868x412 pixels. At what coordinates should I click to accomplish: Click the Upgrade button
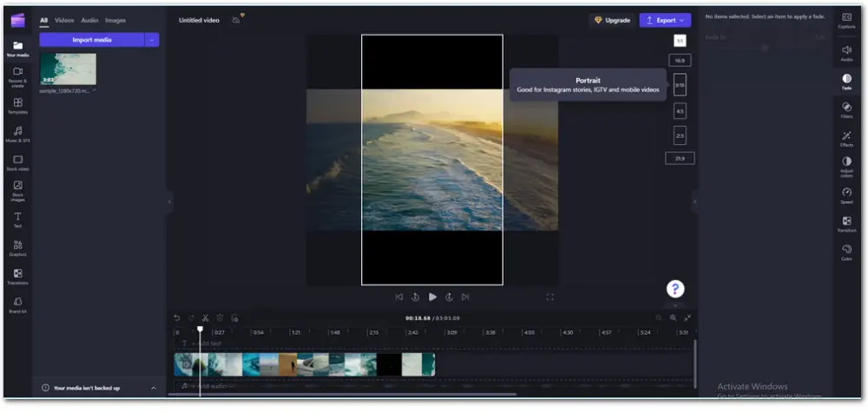coord(612,21)
